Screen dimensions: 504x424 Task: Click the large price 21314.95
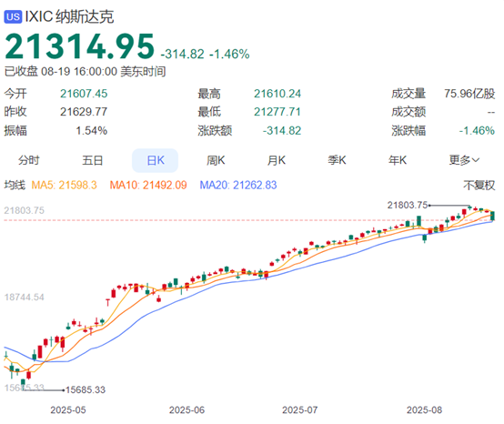point(79,47)
